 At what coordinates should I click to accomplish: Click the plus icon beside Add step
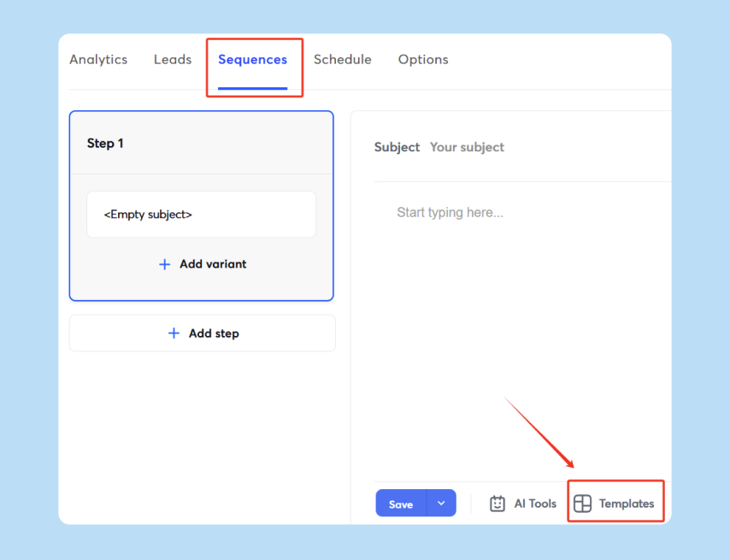point(174,333)
